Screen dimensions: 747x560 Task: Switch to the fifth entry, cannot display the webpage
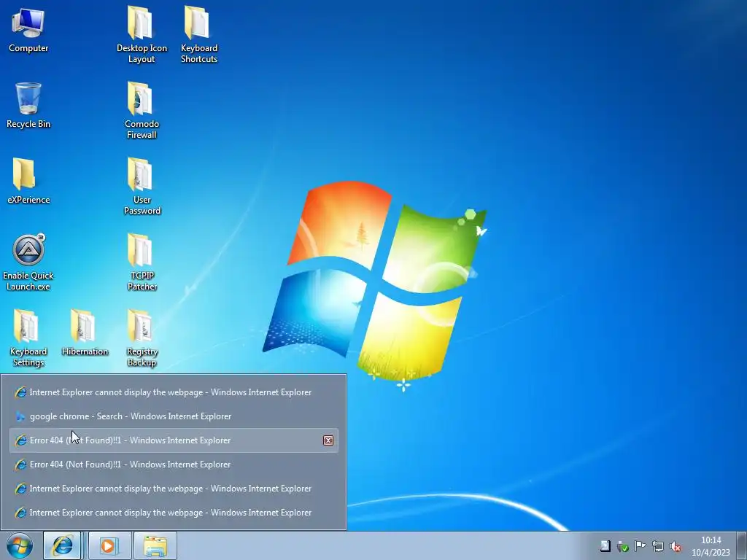click(x=174, y=489)
